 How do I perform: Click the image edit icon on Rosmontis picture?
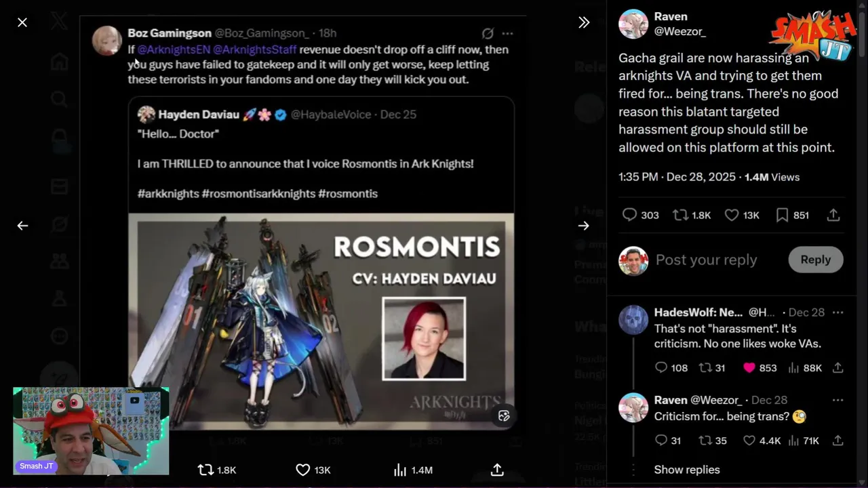point(504,416)
